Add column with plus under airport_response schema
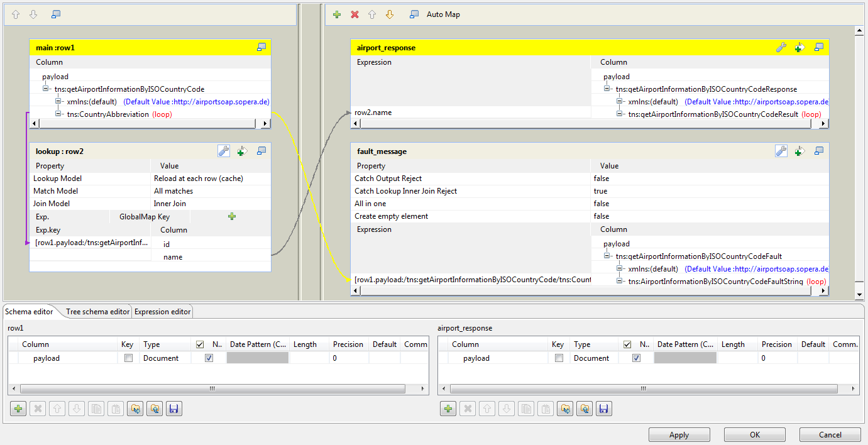This screenshot has width=868, height=445. pos(448,409)
